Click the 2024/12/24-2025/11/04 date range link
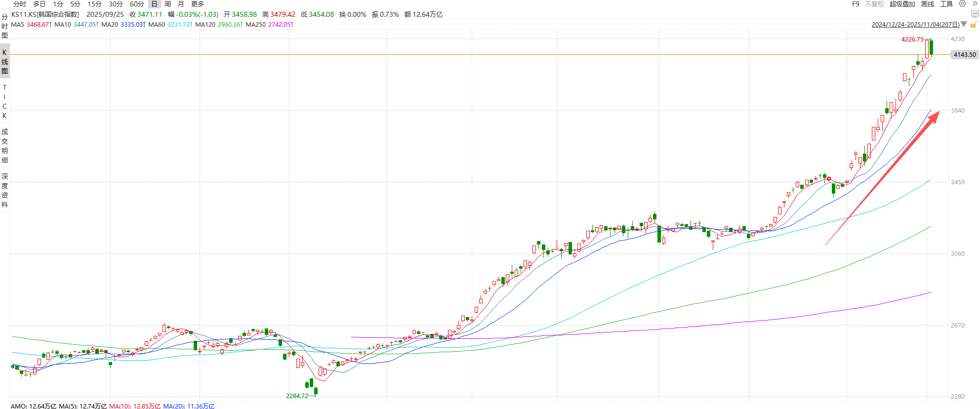This screenshot has width=980, height=409. pyautogui.click(x=915, y=24)
